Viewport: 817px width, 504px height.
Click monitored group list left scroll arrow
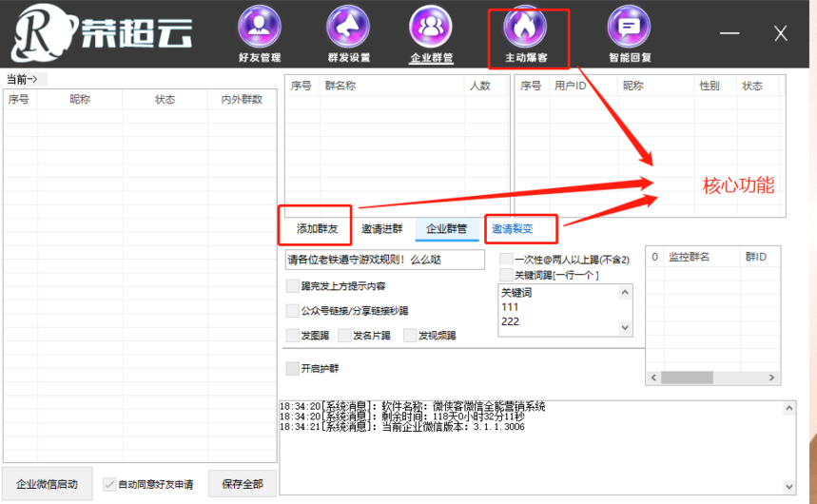coord(653,378)
